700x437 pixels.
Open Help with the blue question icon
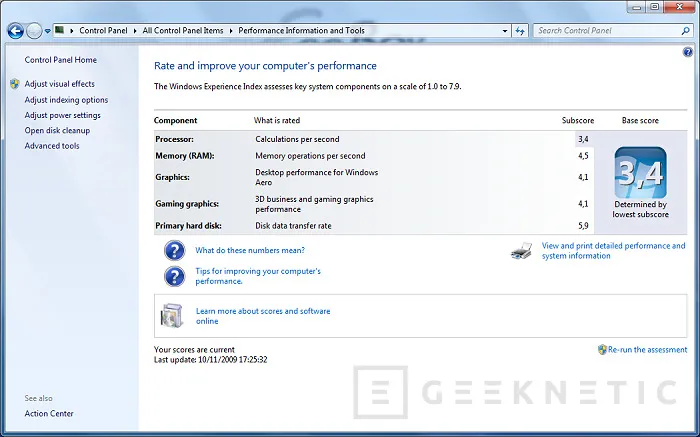coord(688,52)
